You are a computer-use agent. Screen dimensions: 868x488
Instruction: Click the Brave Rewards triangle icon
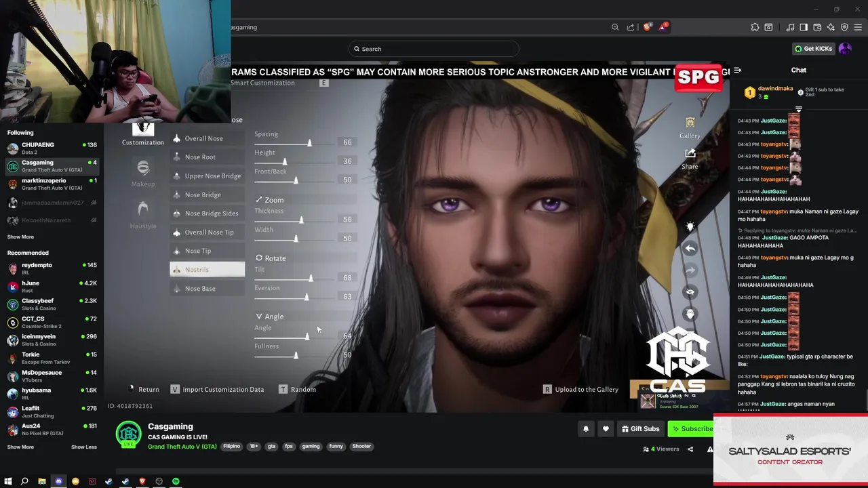(x=663, y=27)
